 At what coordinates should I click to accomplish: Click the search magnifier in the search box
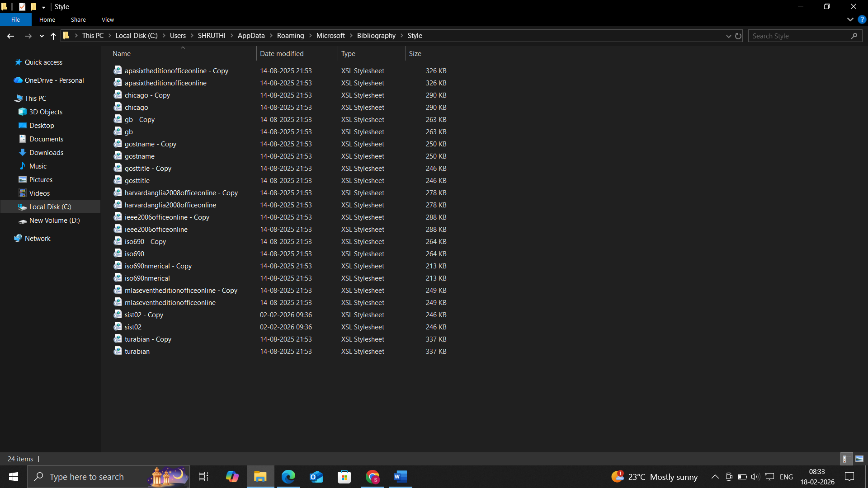pos(854,36)
